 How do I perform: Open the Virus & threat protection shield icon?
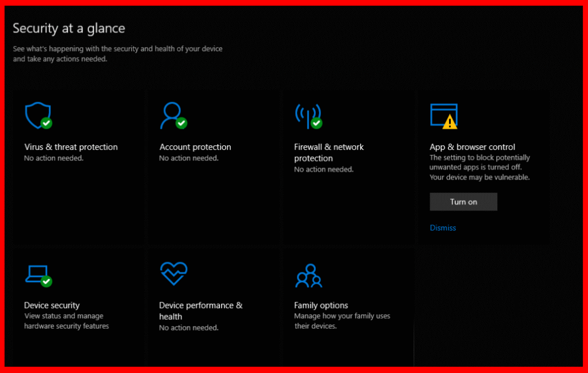(x=38, y=116)
